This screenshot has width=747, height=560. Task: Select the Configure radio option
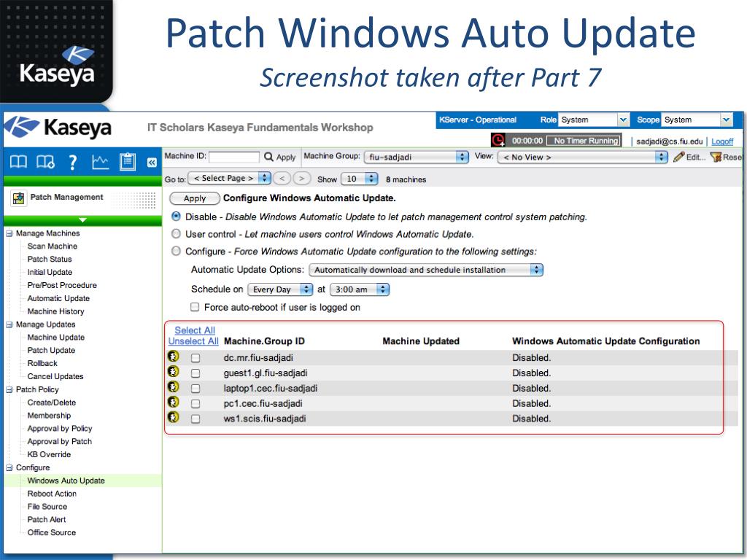(177, 251)
